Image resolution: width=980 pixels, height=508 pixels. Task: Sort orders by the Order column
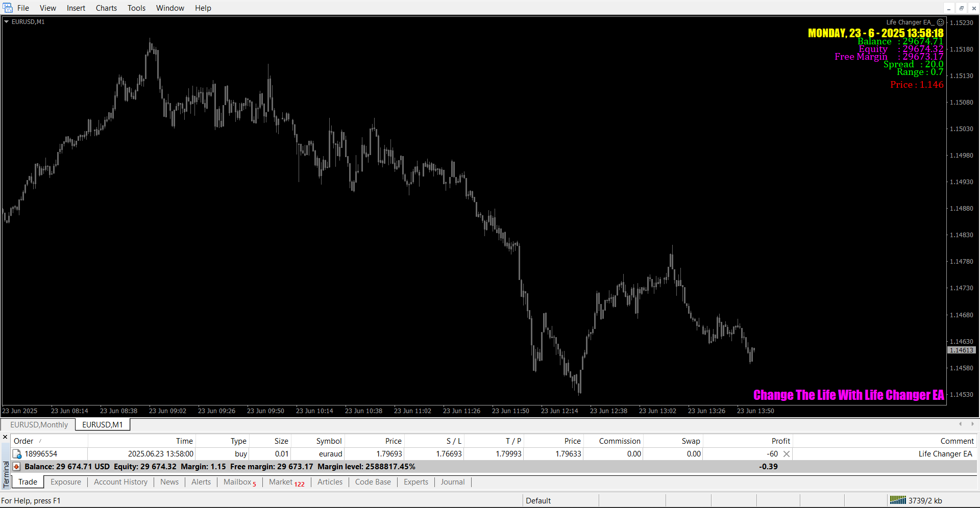24,441
